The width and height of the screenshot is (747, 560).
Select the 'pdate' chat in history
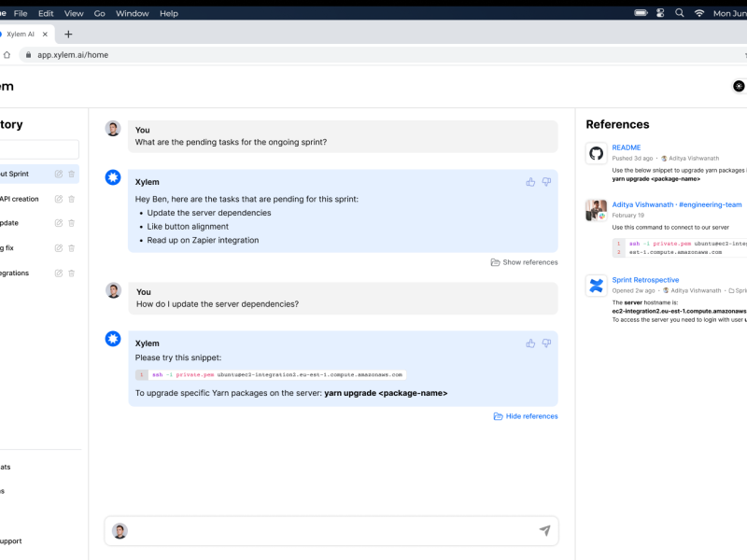click(x=9, y=223)
